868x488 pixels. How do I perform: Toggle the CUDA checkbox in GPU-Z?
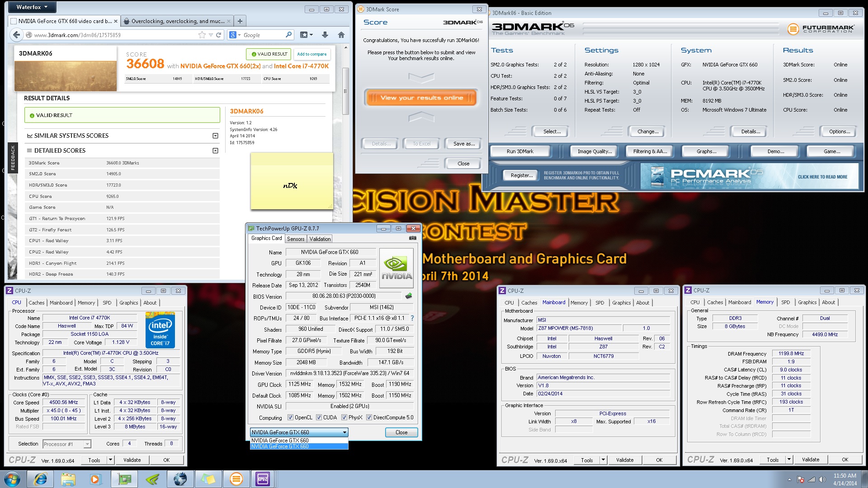pos(319,418)
